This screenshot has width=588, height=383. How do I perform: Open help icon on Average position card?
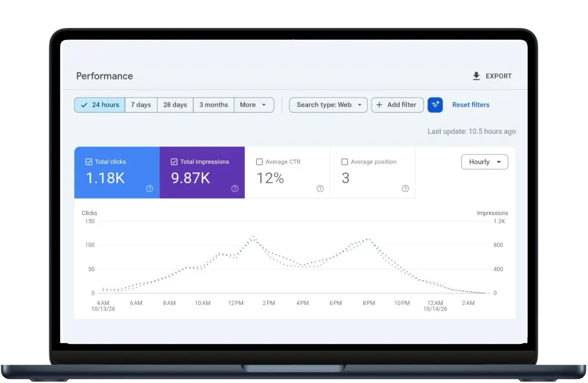[405, 189]
